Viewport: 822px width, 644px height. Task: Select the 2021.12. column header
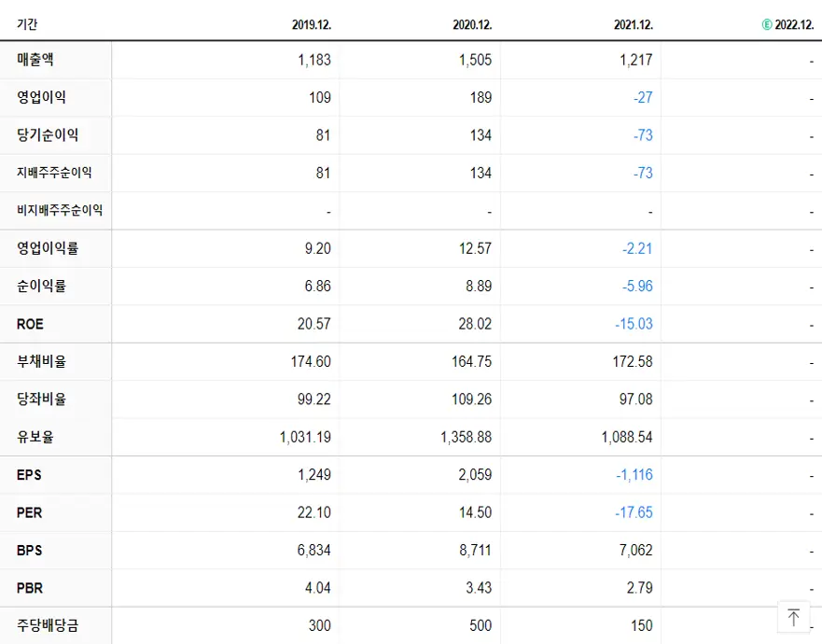tap(634, 24)
